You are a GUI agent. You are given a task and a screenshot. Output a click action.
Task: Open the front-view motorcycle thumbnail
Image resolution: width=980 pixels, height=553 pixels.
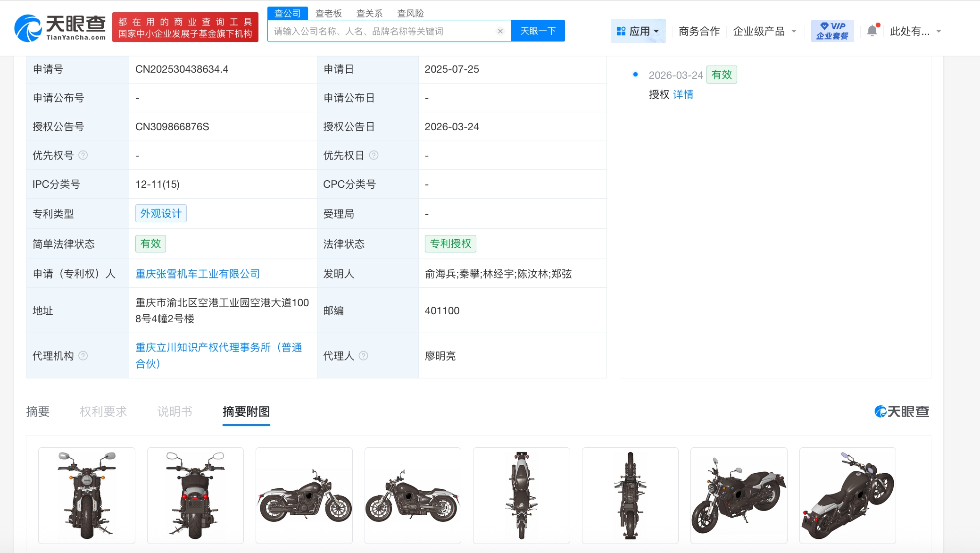coord(87,495)
